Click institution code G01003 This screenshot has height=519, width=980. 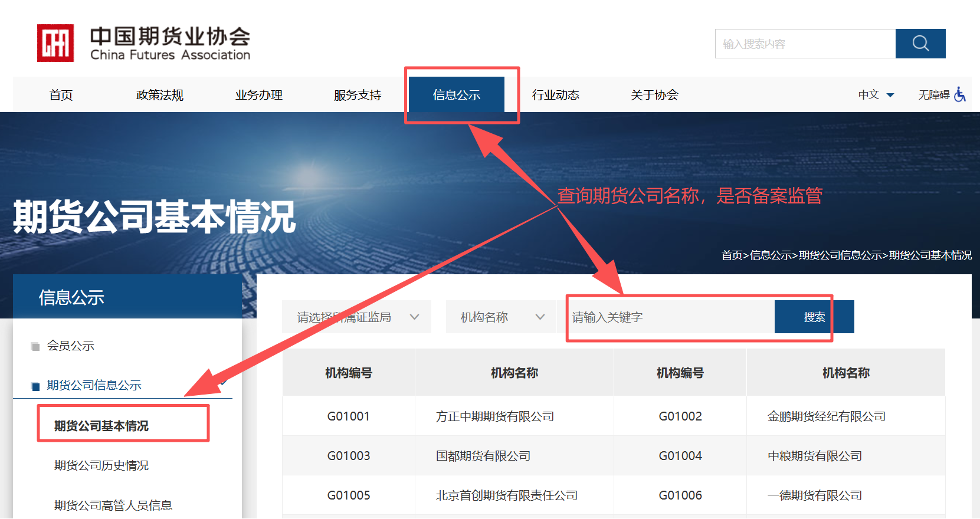point(349,456)
